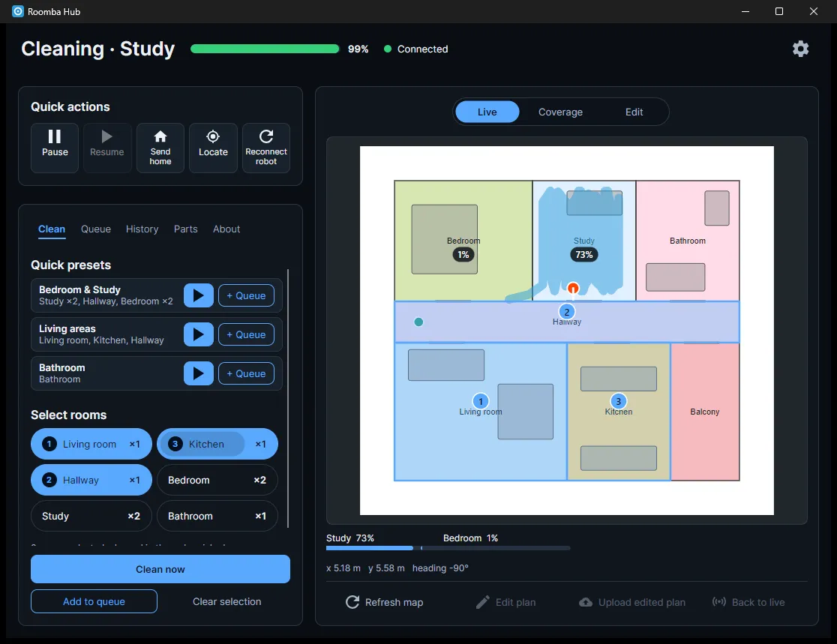Click the left panel scrollbar

tap(288, 398)
